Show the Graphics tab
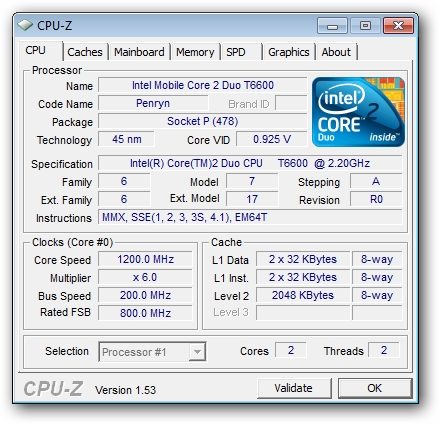Screen dimensions: 439x424 coord(289,52)
